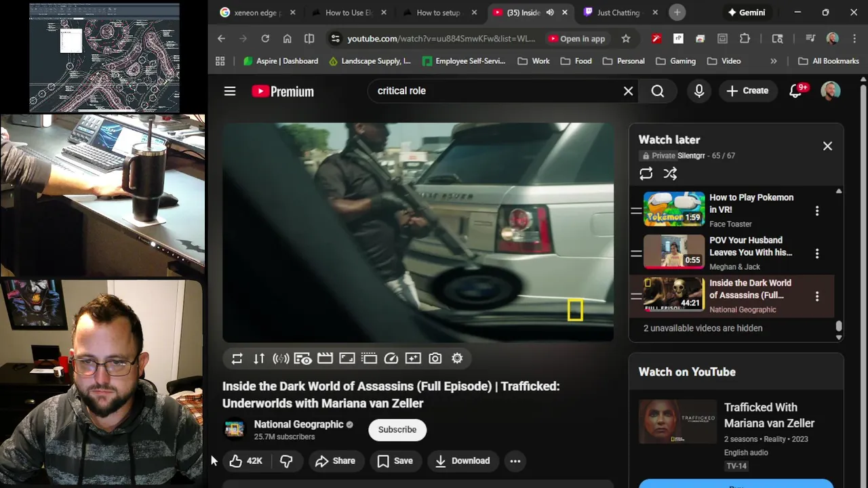Click the loop icon in enhancer toolbar
Viewport: 868px width, 488px height.
237,359
